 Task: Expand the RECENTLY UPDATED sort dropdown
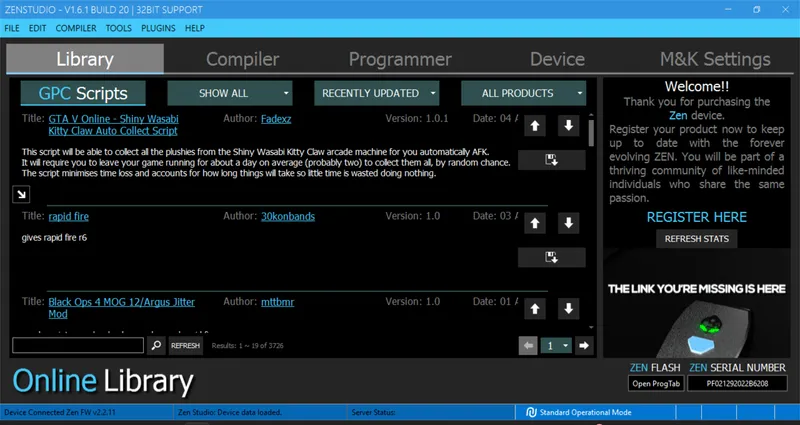point(377,93)
